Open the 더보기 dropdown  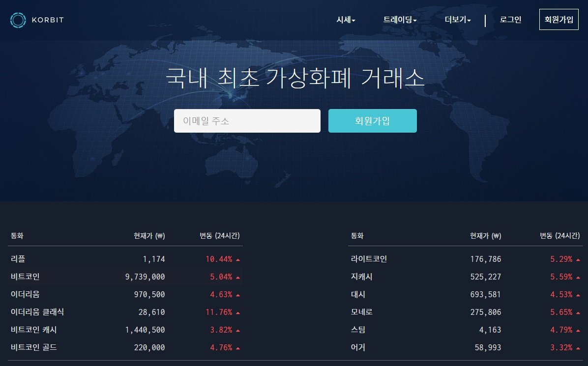[x=456, y=20]
